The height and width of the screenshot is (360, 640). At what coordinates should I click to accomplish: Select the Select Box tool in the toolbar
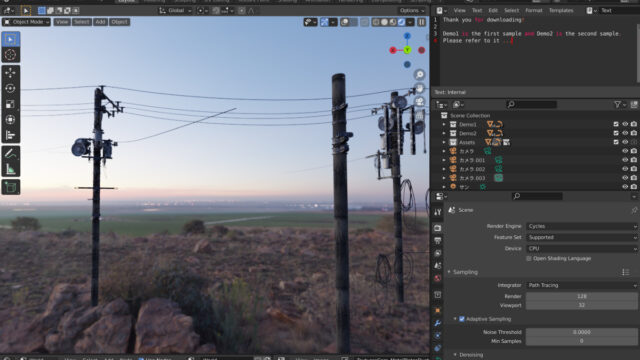tap(11, 39)
